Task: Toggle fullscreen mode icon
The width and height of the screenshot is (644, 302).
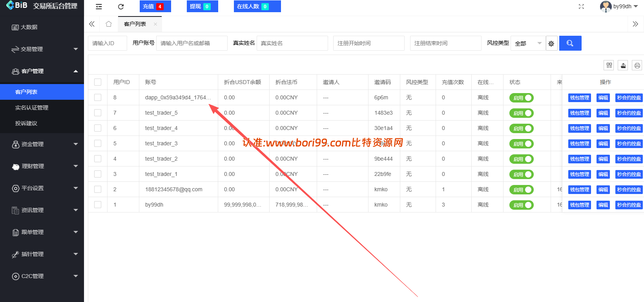Action: point(581,7)
